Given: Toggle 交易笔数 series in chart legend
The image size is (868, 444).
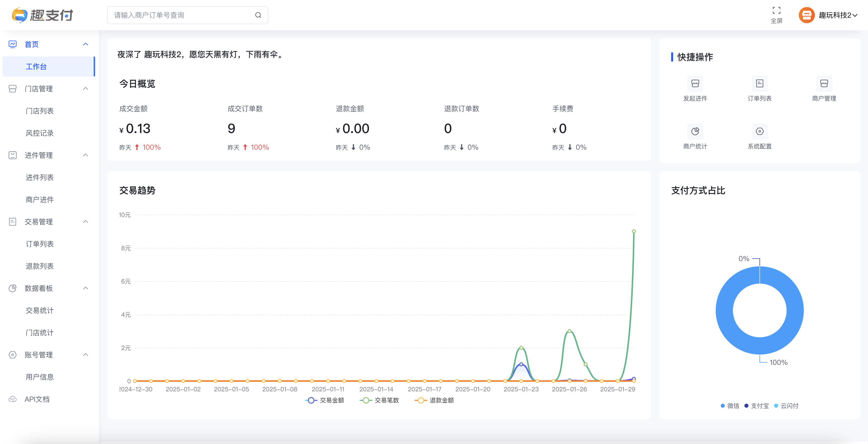Looking at the screenshot, I should pyautogui.click(x=379, y=400).
